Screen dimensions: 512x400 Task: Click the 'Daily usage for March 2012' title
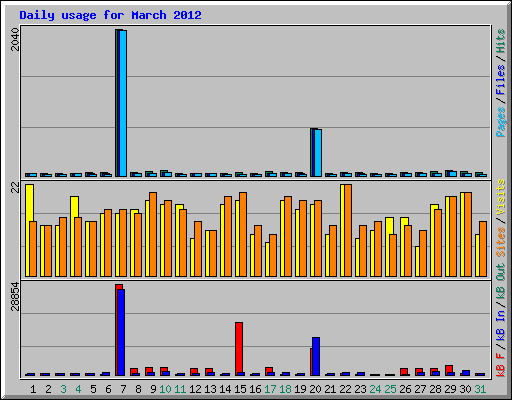click(x=110, y=15)
